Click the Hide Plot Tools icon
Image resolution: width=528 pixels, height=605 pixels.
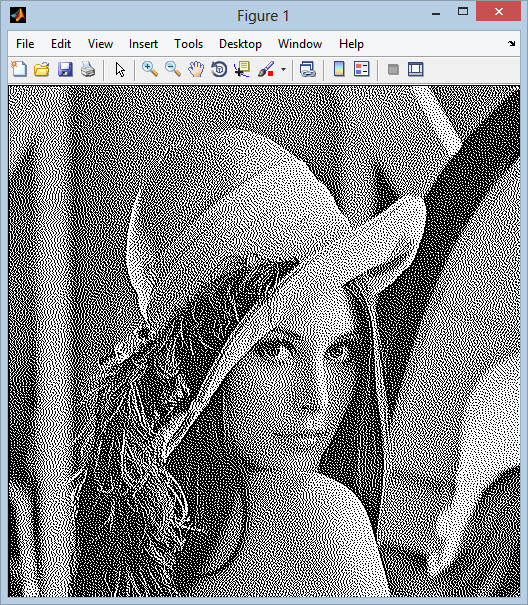(393, 69)
